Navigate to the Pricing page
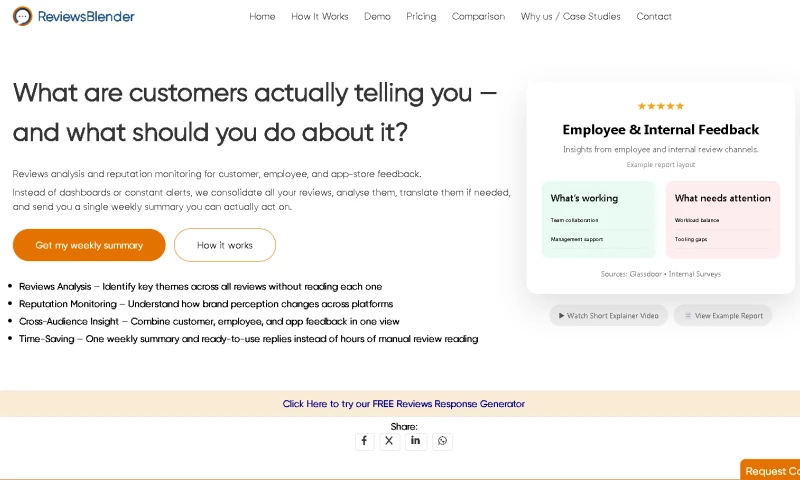This screenshot has width=800, height=480. [x=421, y=17]
